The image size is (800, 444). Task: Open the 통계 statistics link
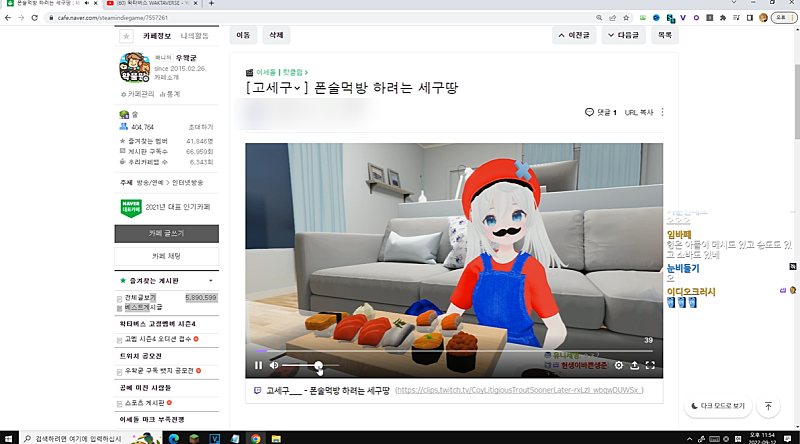tap(170, 94)
